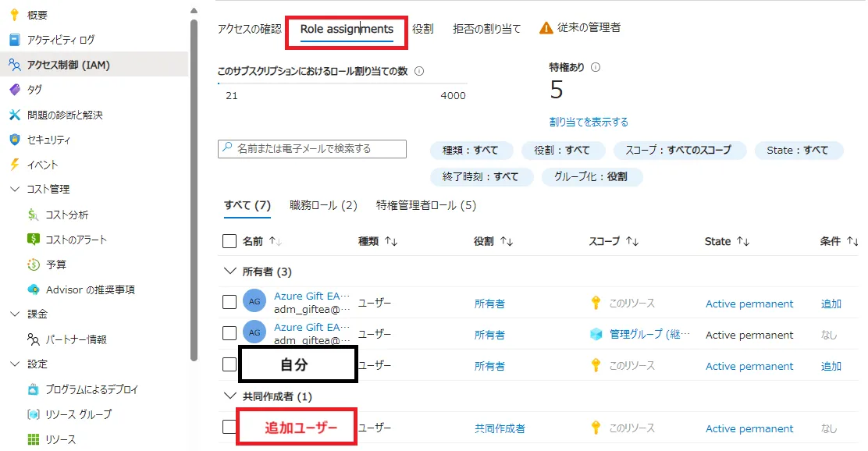Open Cost Analysis icon in sidebar

(x=33, y=215)
